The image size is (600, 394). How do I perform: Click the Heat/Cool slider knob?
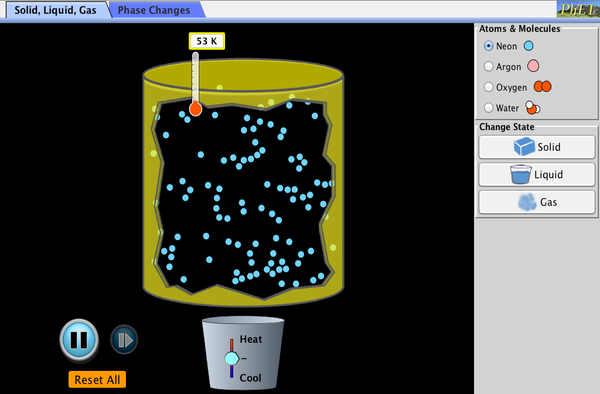click(232, 358)
